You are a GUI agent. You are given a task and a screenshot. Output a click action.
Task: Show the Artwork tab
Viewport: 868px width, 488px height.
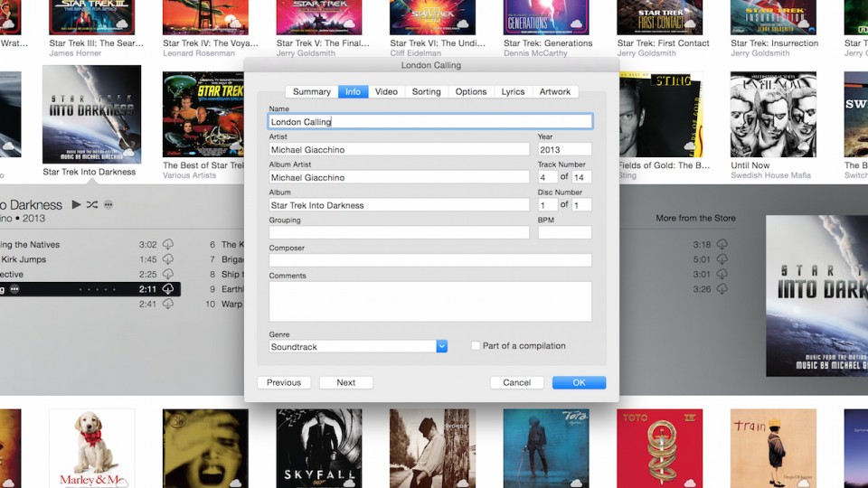click(x=554, y=92)
